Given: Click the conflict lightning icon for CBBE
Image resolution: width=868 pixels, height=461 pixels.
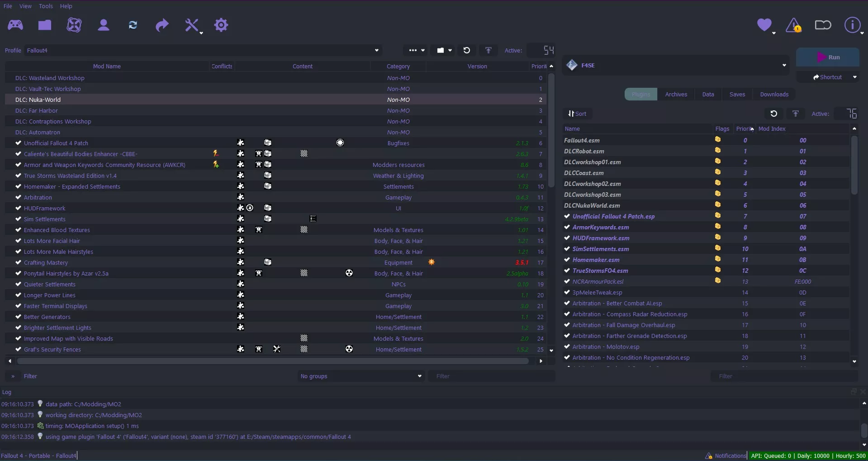Looking at the screenshot, I should [216, 153].
